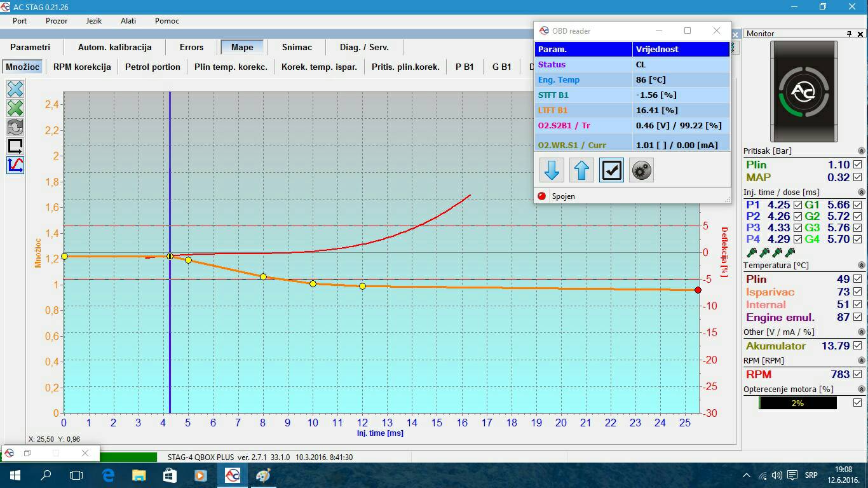Image resolution: width=868 pixels, height=488 pixels.
Task: Click the red endpoint on orange curve
Action: point(698,290)
